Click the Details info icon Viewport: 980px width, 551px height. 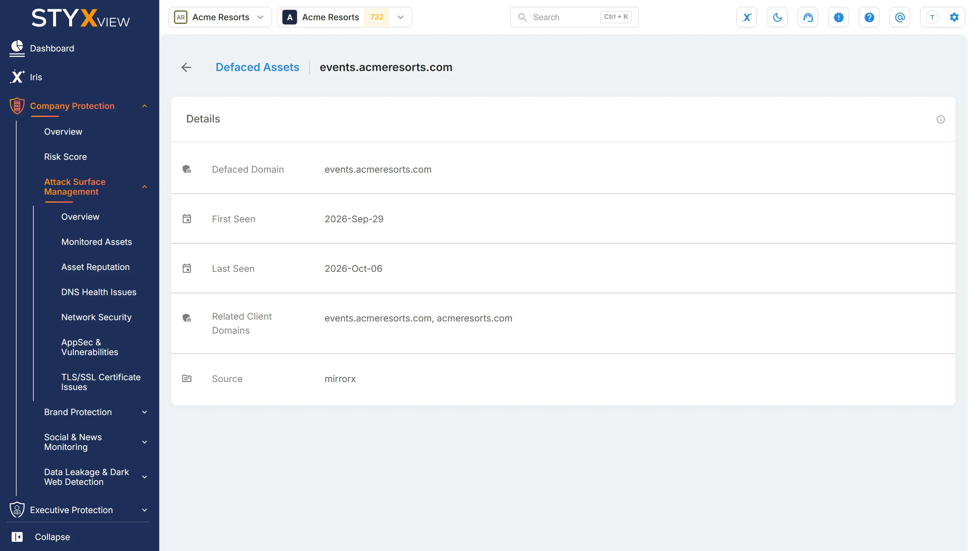pos(940,119)
